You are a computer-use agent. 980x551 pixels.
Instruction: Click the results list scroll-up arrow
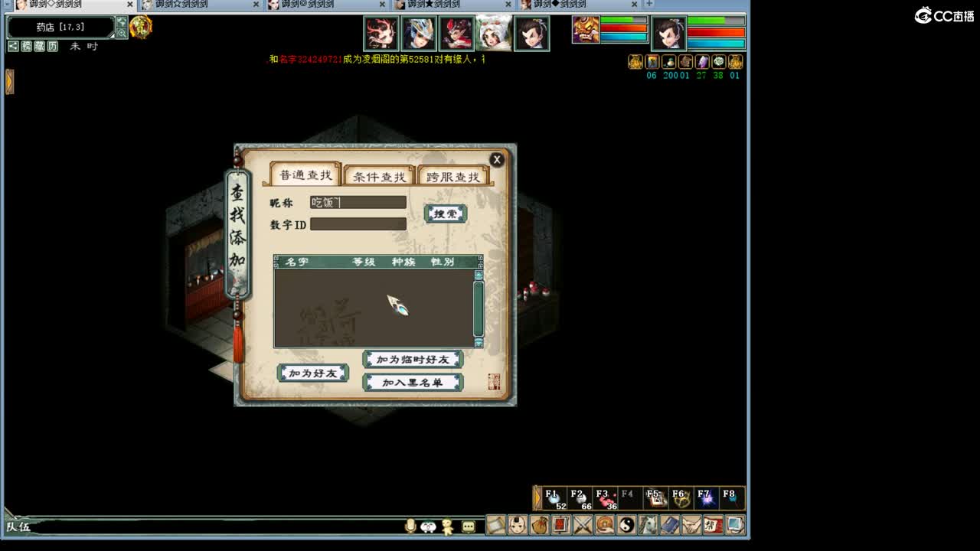click(x=479, y=275)
